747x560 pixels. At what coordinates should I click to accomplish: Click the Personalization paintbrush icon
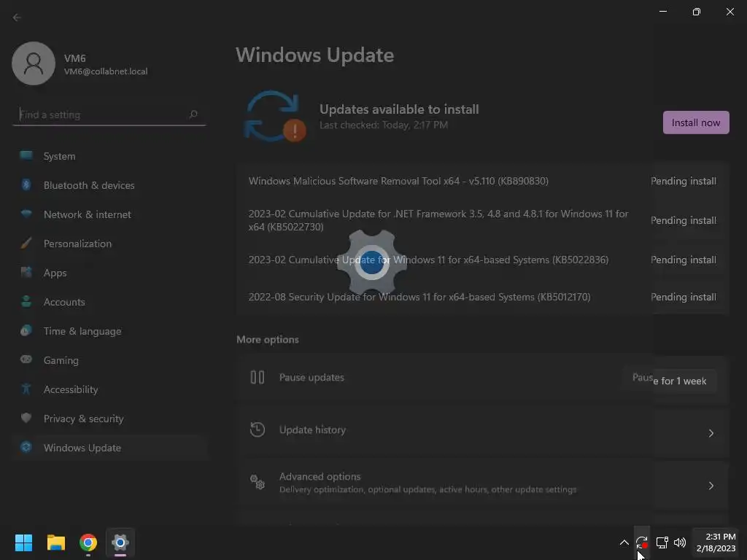26,243
